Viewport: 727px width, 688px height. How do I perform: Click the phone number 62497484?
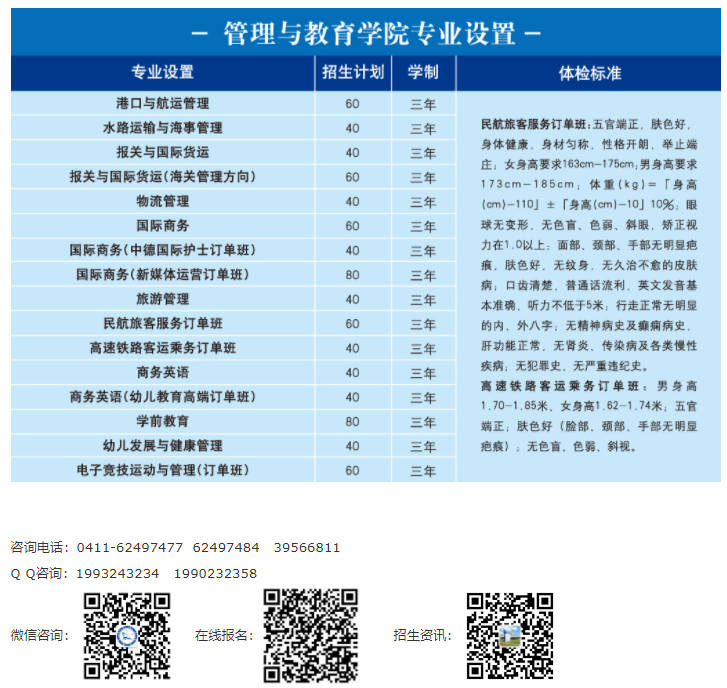pyautogui.click(x=226, y=548)
